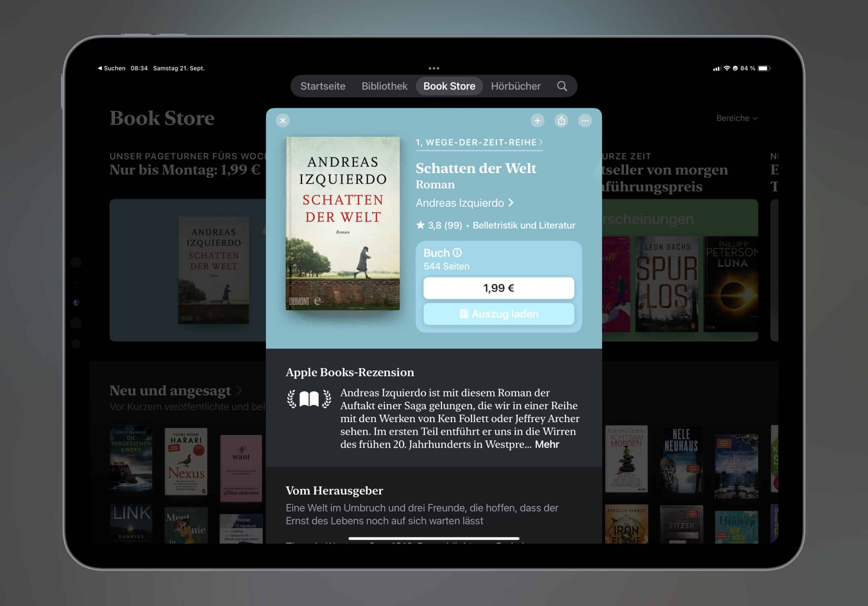Open the Wege-der-Zeit-Reihe series link
The height and width of the screenshot is (606, 868).
(479, 143)
